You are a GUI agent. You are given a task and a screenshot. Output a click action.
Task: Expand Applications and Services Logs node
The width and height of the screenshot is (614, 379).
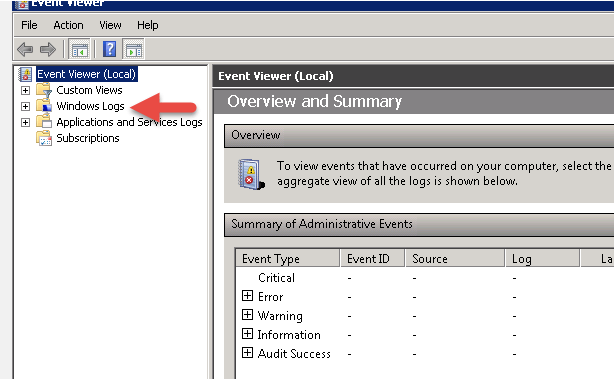(25, 122)
